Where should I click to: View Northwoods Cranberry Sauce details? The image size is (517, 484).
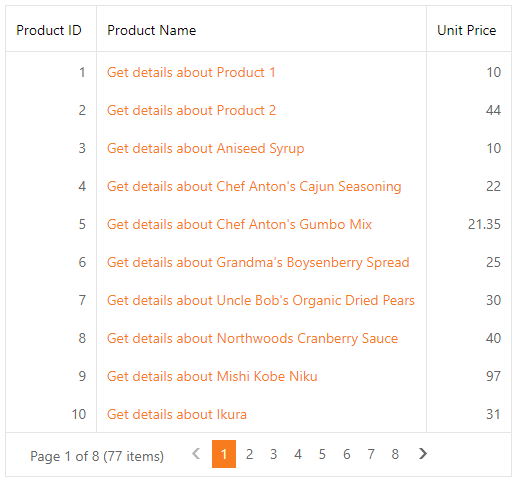[252, 339]
